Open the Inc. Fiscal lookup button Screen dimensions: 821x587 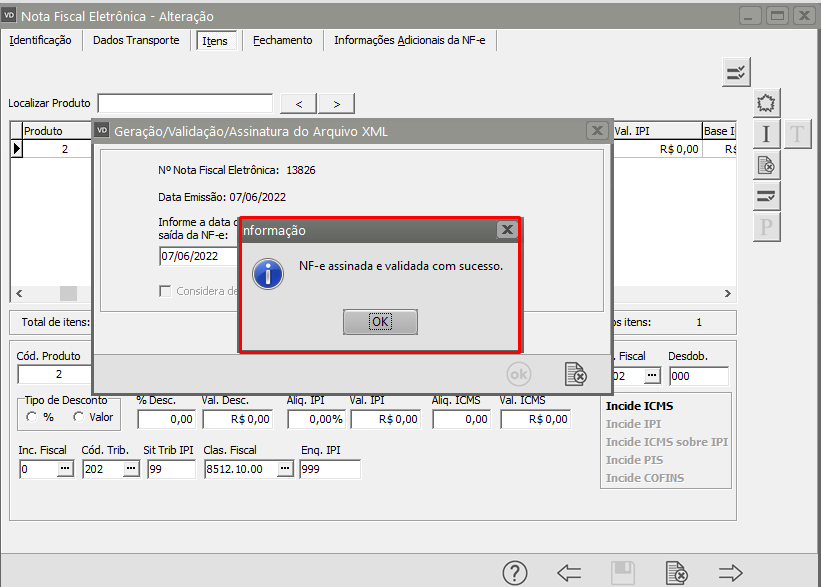66,469
